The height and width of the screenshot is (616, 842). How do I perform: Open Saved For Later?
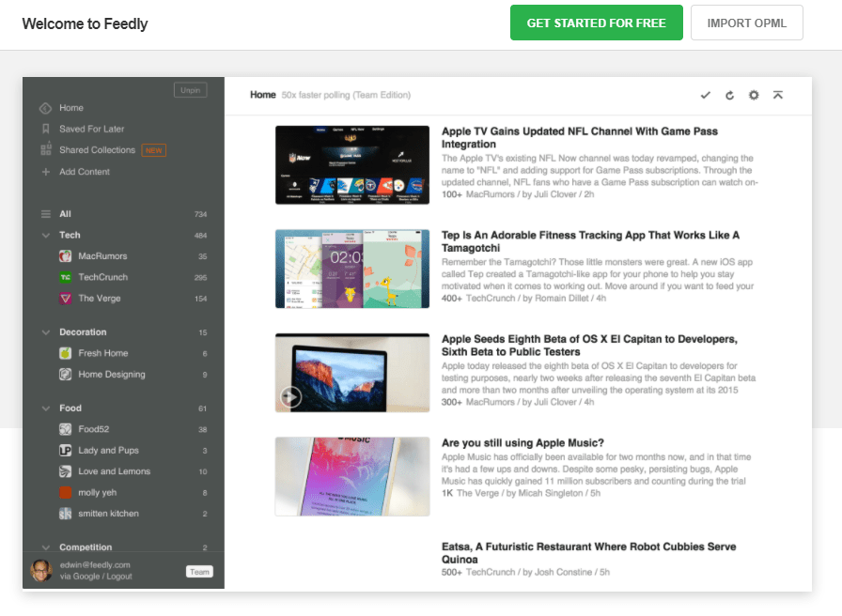click(92, 129)
